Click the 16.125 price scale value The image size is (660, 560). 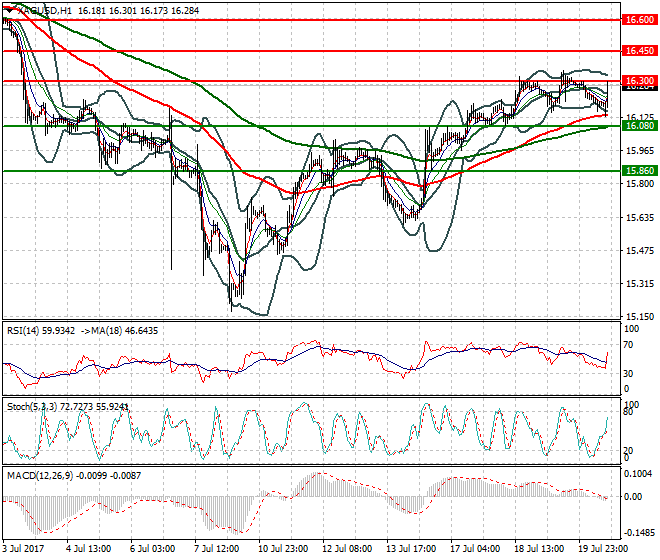tap(640, 117)
